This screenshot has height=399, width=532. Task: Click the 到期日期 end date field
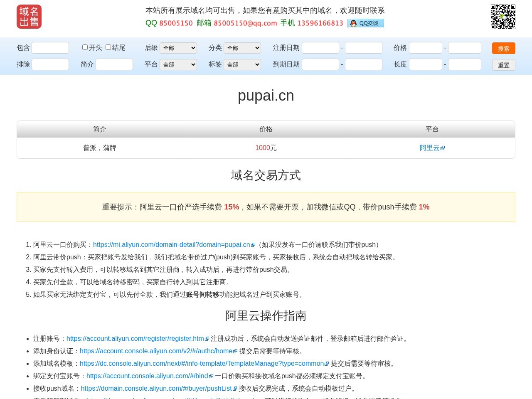(364, 64)
